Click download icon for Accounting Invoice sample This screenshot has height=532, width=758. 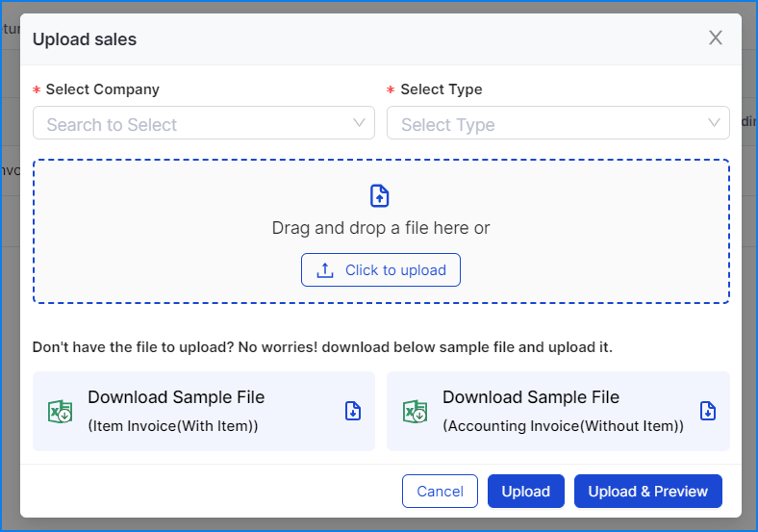pyautogui.click(x=708, y=411)
